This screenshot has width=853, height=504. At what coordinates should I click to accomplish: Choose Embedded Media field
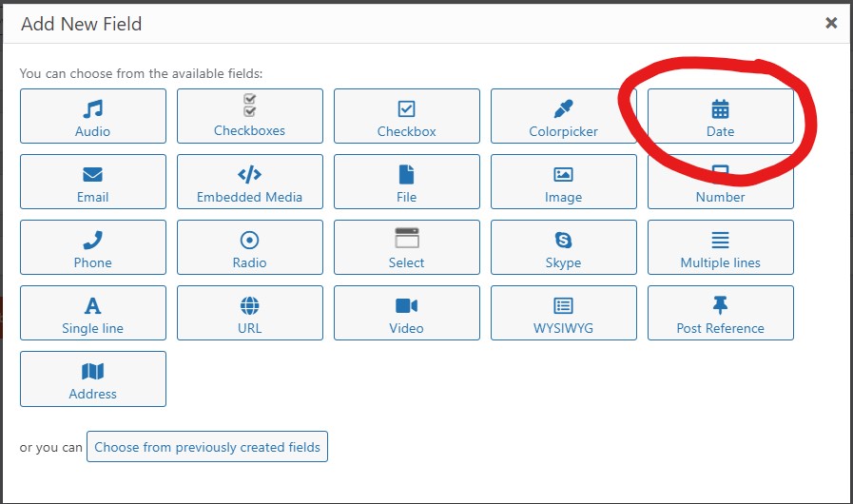coord(249,183)
